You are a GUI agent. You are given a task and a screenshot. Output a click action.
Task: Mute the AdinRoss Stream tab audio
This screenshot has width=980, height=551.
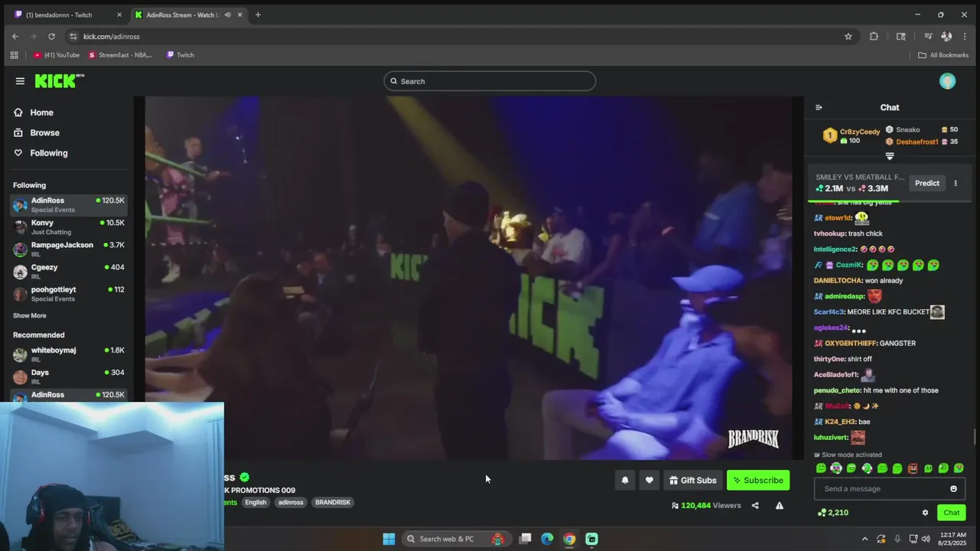tap(227, 15)
